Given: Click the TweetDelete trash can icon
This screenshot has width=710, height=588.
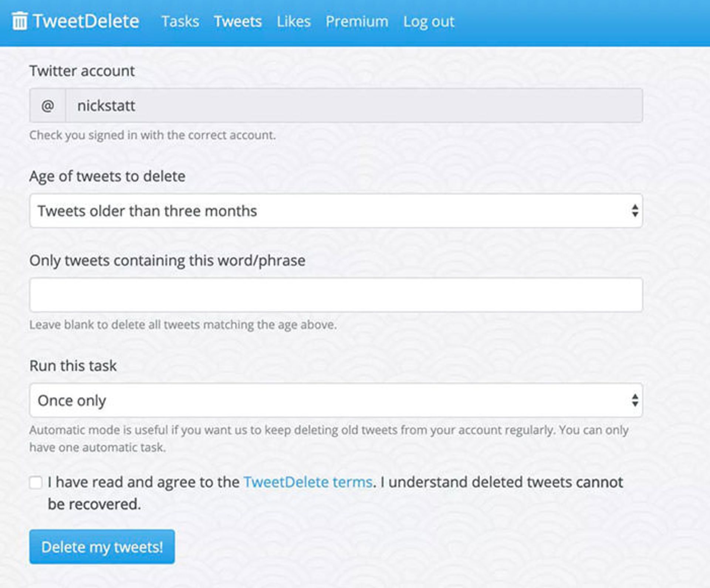Looking at the screenshot, I should (x=20, y=21).
